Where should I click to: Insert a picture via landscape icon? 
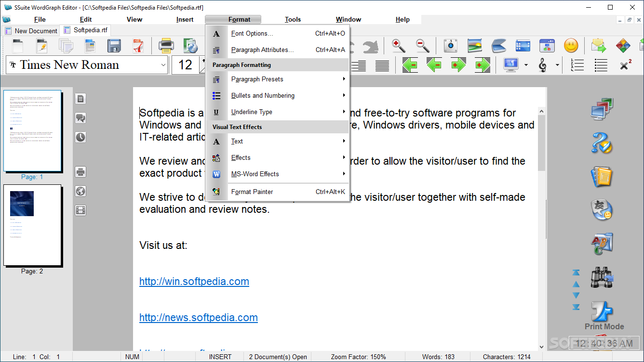point(475,46)
